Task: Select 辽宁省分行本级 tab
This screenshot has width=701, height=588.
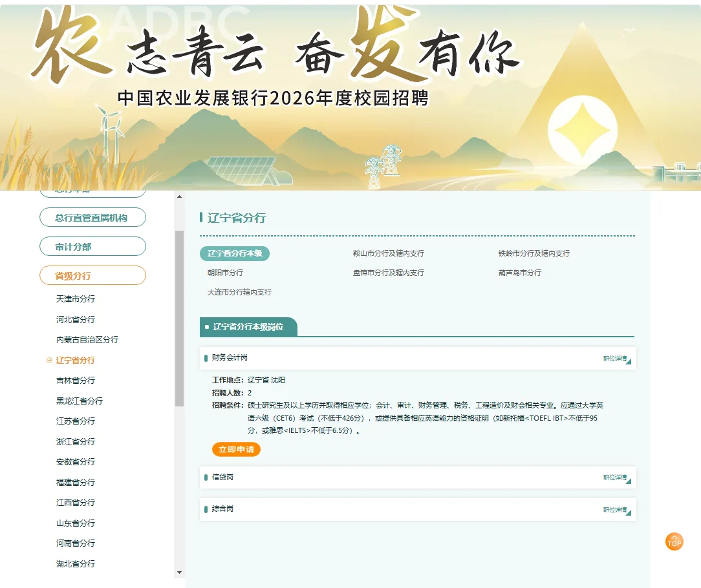Action: (x=235, y=253)
